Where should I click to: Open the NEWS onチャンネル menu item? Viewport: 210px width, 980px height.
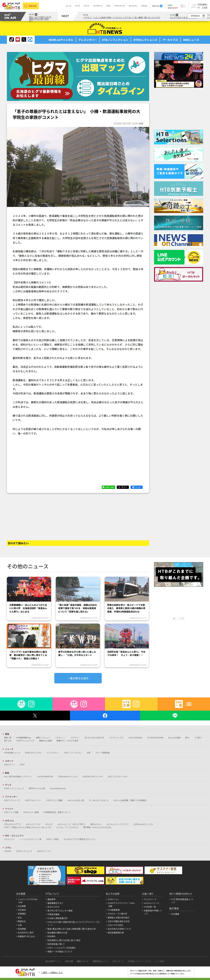point(61,40)
